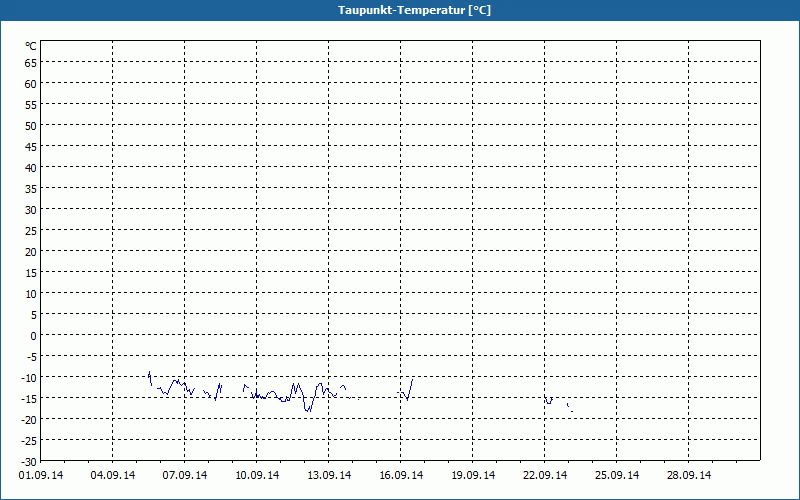
Task: Click the blue data segment near 22.09.14
Action: [549, 400]
